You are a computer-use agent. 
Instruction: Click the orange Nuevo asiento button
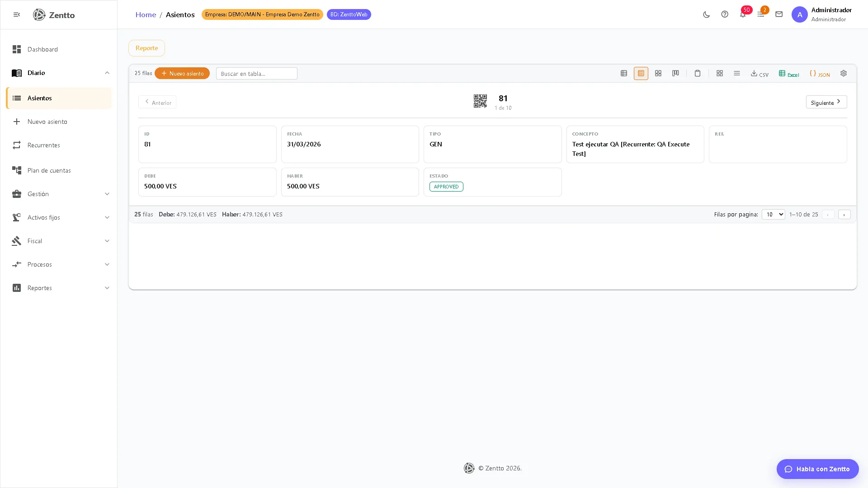[x=182, y=73]
